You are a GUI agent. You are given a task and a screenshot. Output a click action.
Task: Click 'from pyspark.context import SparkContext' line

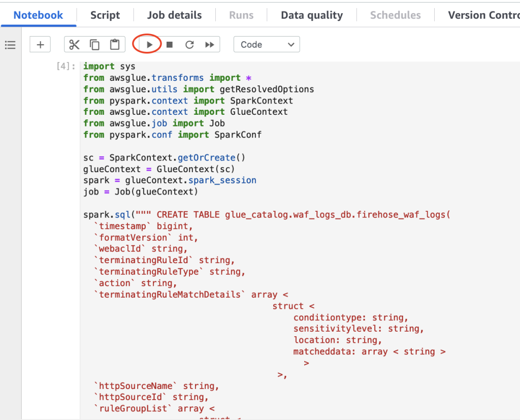tap(188, 101)
